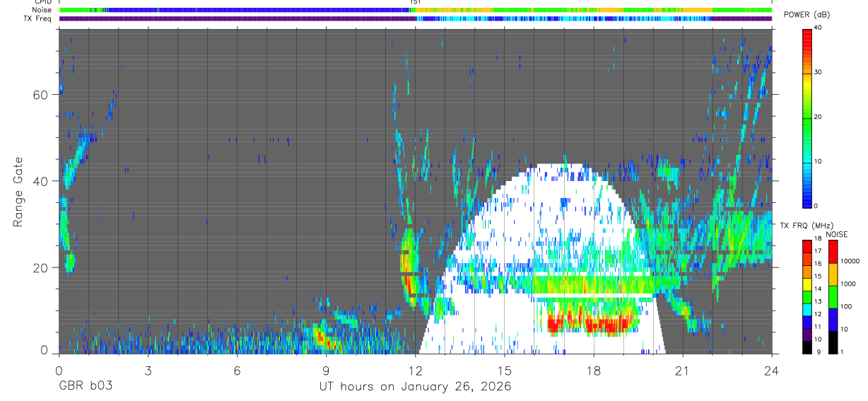Click the orange segment of the NOISE colorbar

[833, 274]
